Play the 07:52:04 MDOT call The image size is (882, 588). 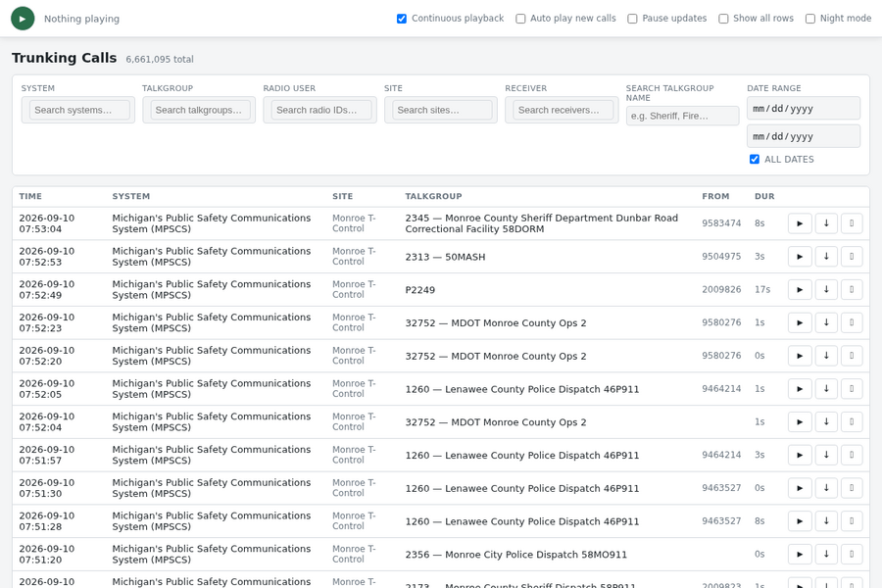tap(800, 422)
